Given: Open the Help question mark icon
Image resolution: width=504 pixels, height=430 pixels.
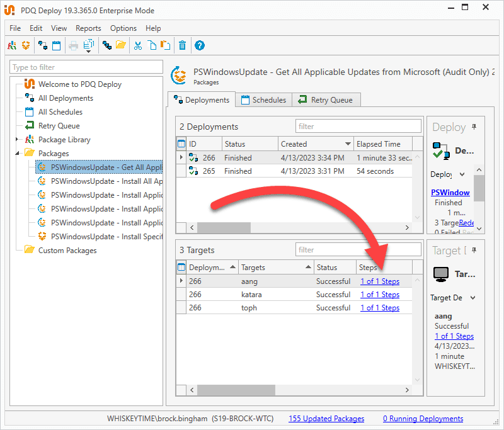Looking at the screenshot, I should pyautogui.click(x=200, y=45).
